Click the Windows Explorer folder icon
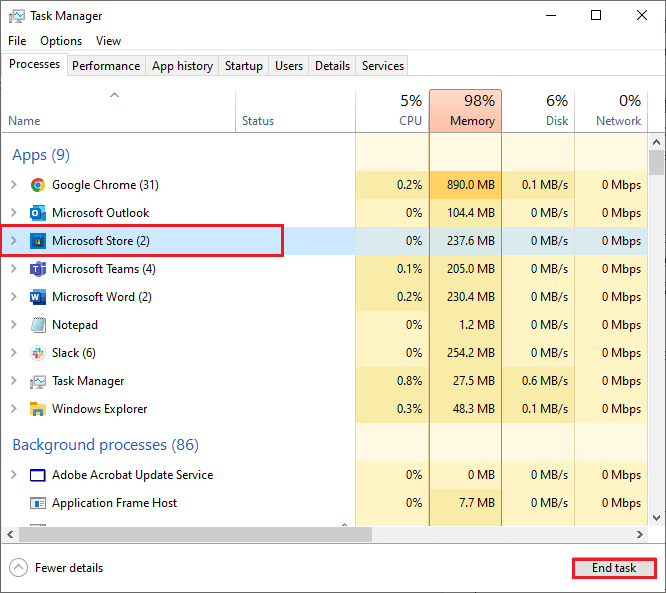The image size is (666, 593). click(x=38, y=409)
